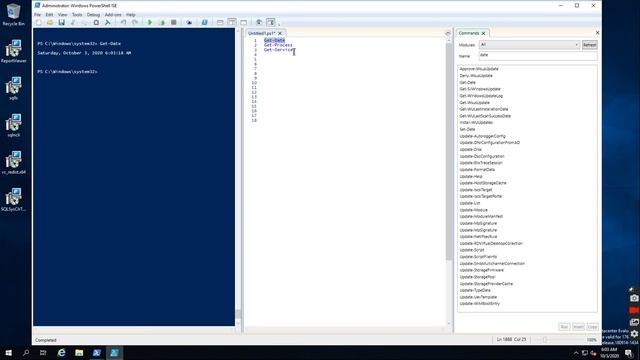Image resolution: width=640 pixels, height=360 pixels.
Task: Open the Recycle Bin desktop icon
Action: 13,15
